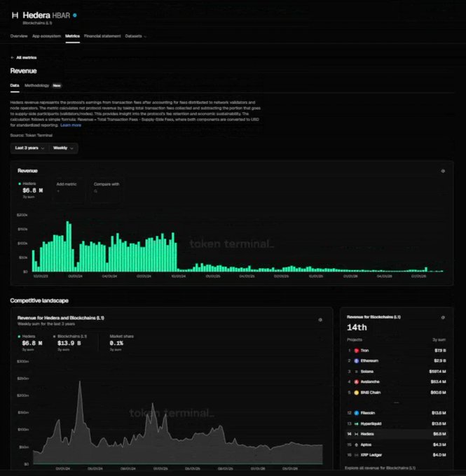466x476 pixels.
Task: Click the Aptos name in rankings
Action: click(366, 444)
